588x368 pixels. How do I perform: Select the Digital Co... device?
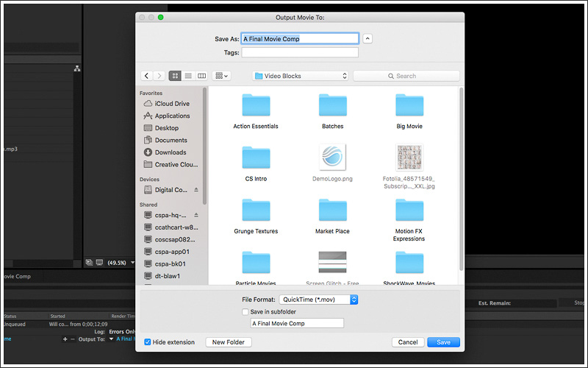[x=167, y=190]
